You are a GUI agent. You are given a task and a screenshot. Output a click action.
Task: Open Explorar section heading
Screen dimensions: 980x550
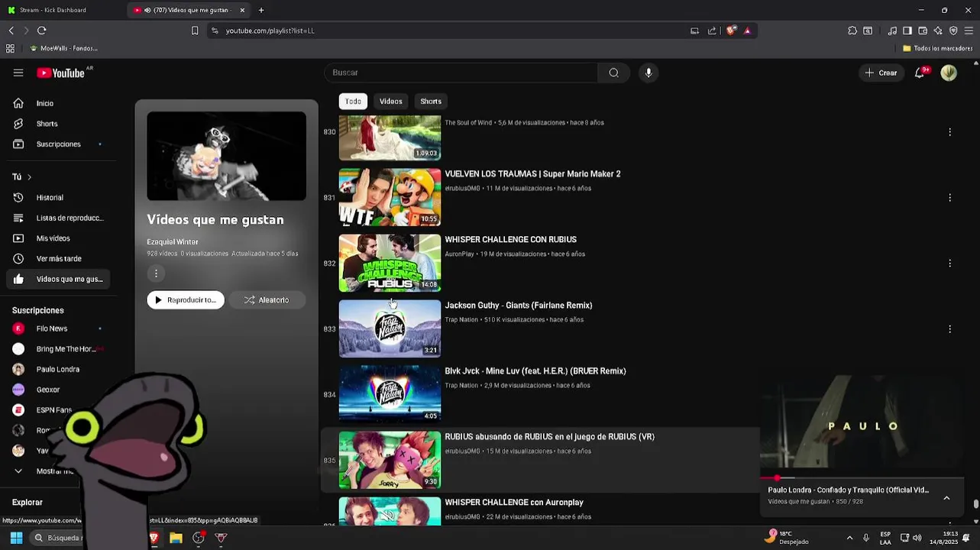click(x=27, y=503)
